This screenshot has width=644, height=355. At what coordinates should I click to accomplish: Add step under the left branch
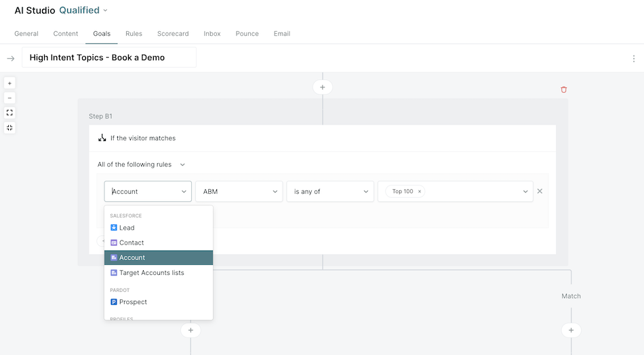coord(190,331)
